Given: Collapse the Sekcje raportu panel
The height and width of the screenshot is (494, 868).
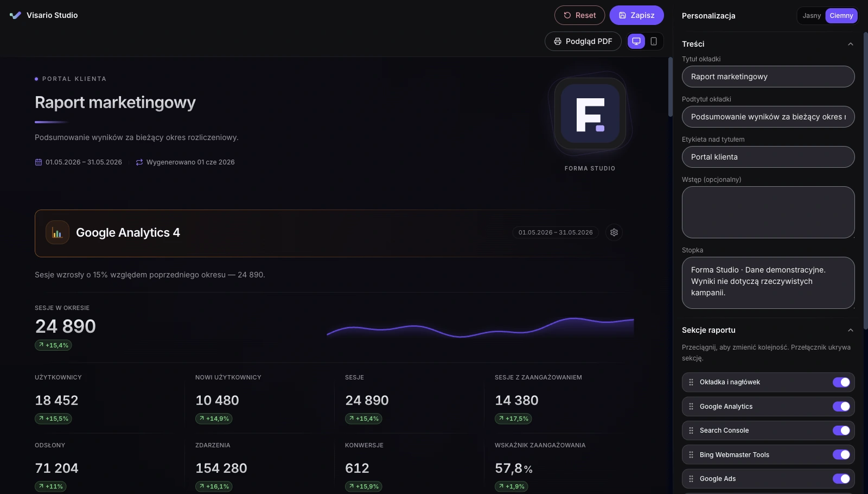Looking at the screenshot, I should click(851, 330).
